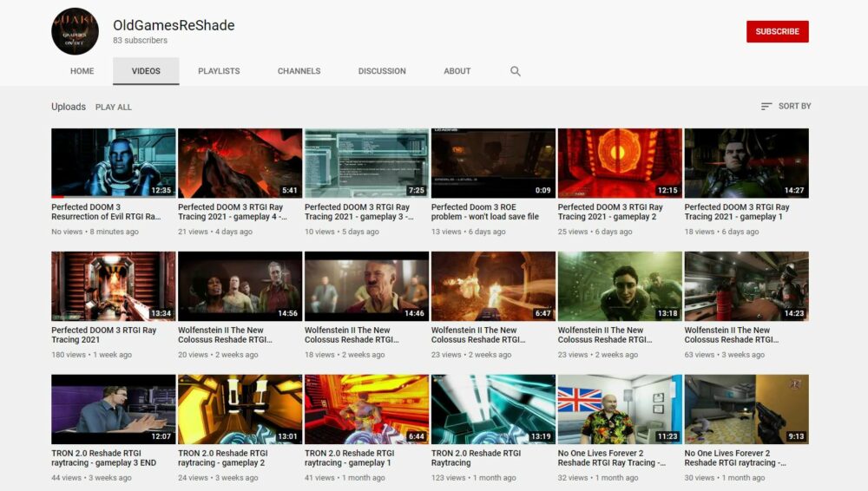The height and width of the screenshot is (491, 868).
Task: Click the OldGamesReShade channel avatar
Action: (x=75, y=31)
